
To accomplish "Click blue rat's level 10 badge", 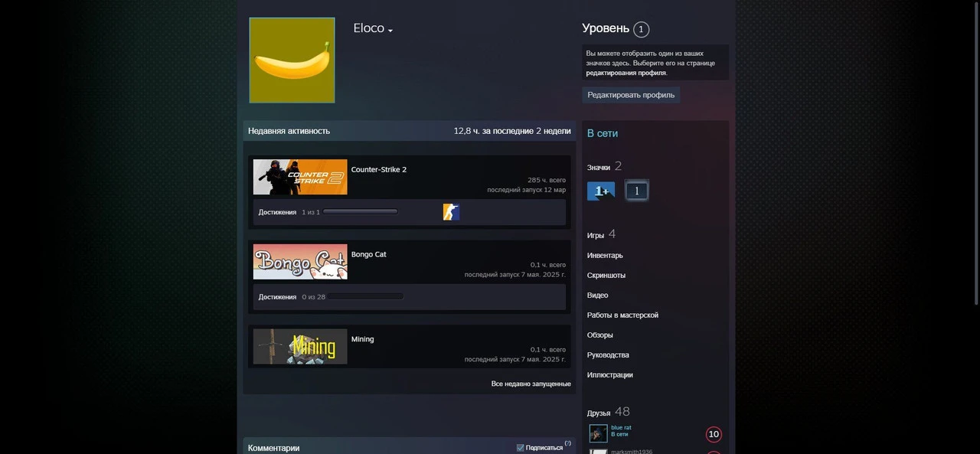I will tap(714, 434).
